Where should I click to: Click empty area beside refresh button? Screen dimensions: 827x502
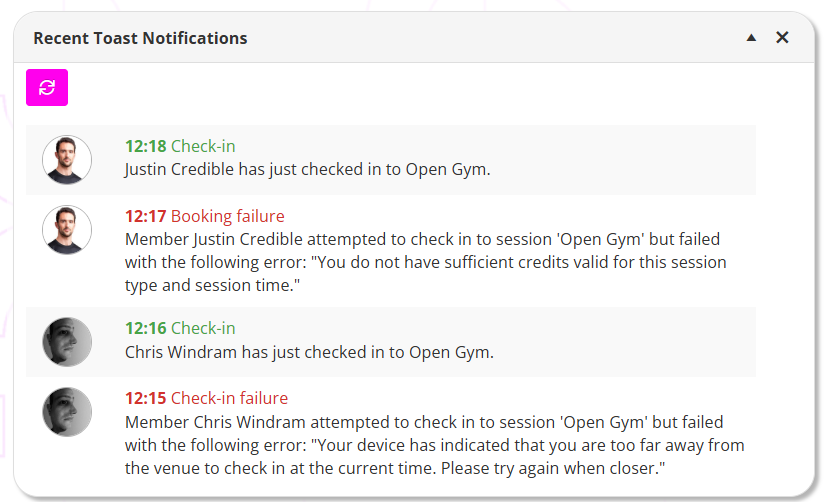(411, 88)
